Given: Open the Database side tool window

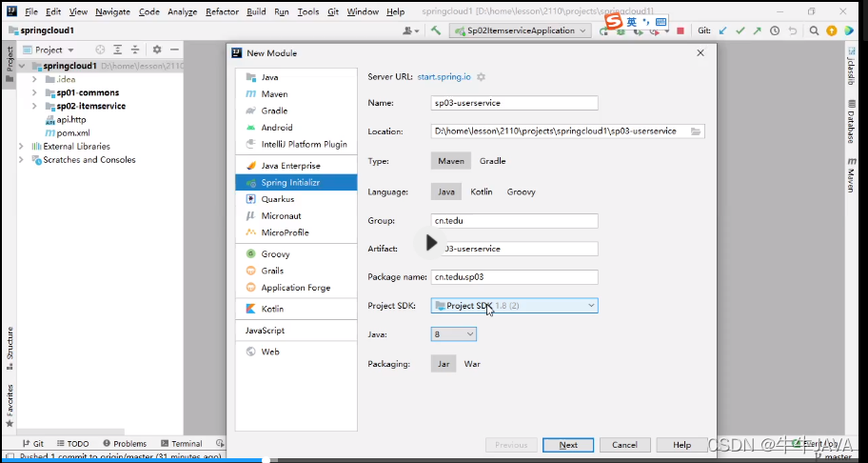Looking at the screenshot, I should pos(852,121).
